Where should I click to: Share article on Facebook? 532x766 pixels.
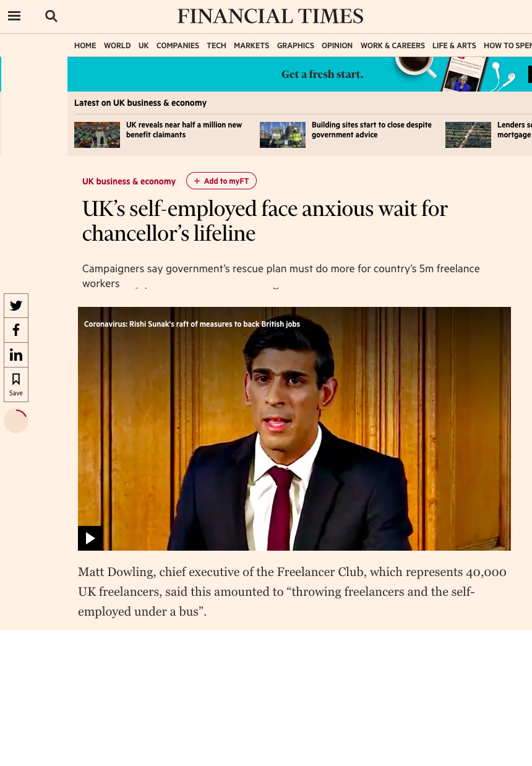[16, 330]
